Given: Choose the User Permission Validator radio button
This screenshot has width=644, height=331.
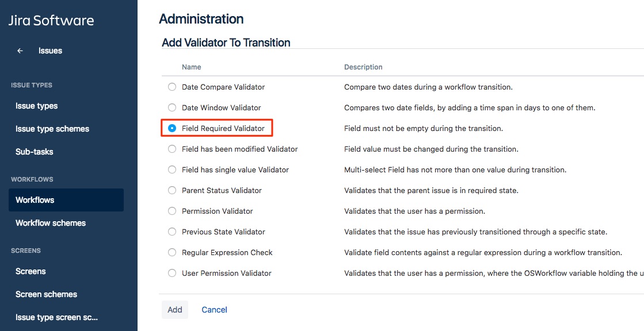Looking at the screenshot, I should [172, 273].
